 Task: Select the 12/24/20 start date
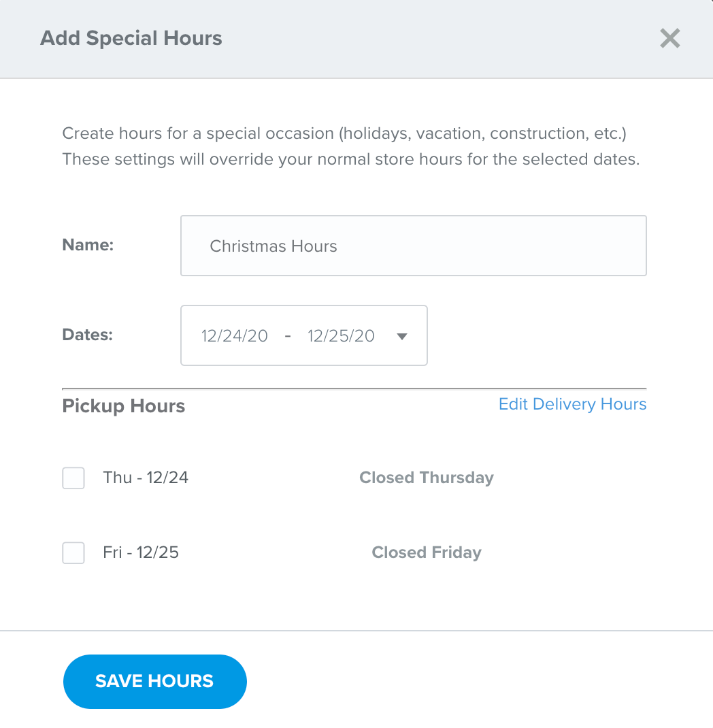[x=235, y=335]
